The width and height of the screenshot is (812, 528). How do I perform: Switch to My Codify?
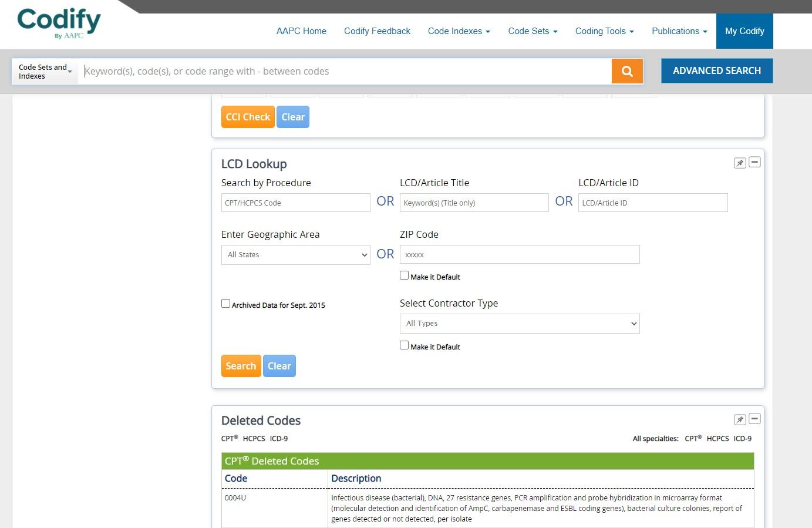(744, 31)
